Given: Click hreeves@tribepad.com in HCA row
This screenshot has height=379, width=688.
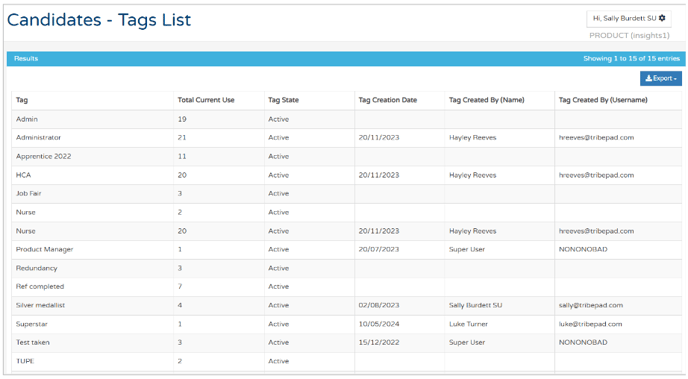Looking at the screenshot, I should click(596, 175).
